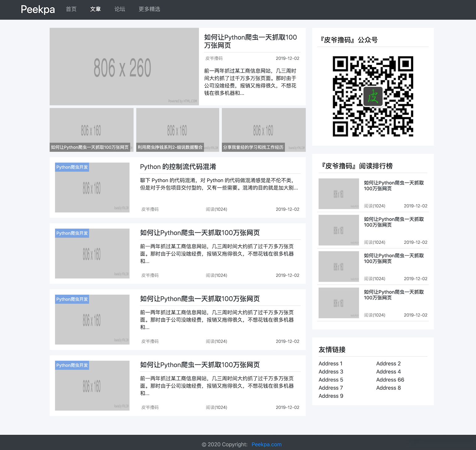476x450 pixels.
Task: Select the Python爬虫开发 category tag
Action: click(x=72, y=167)
